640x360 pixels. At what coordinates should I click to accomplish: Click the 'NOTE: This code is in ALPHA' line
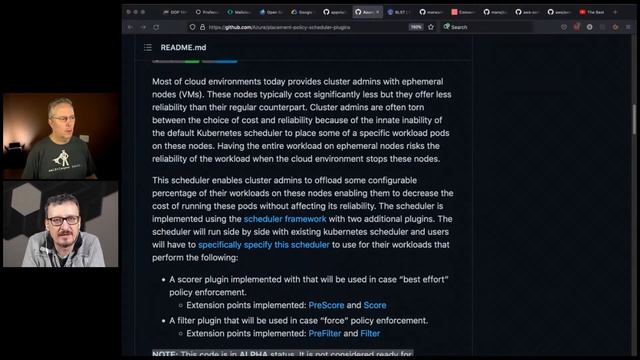282,353
